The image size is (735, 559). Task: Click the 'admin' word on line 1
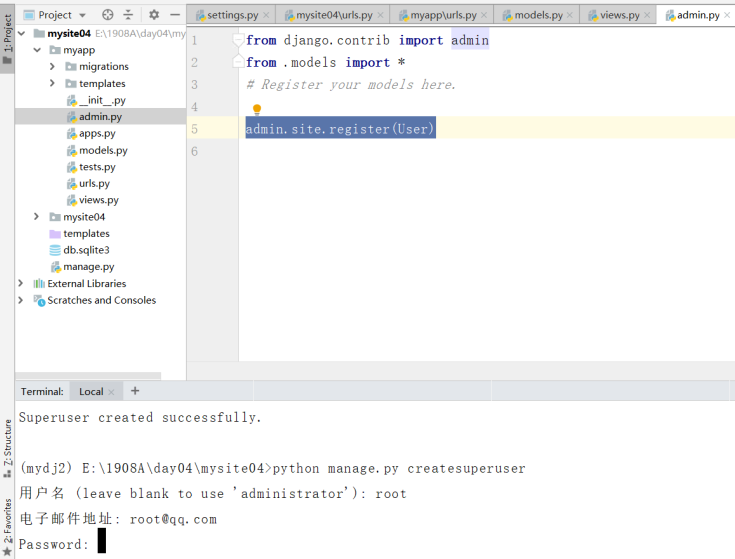470,40
